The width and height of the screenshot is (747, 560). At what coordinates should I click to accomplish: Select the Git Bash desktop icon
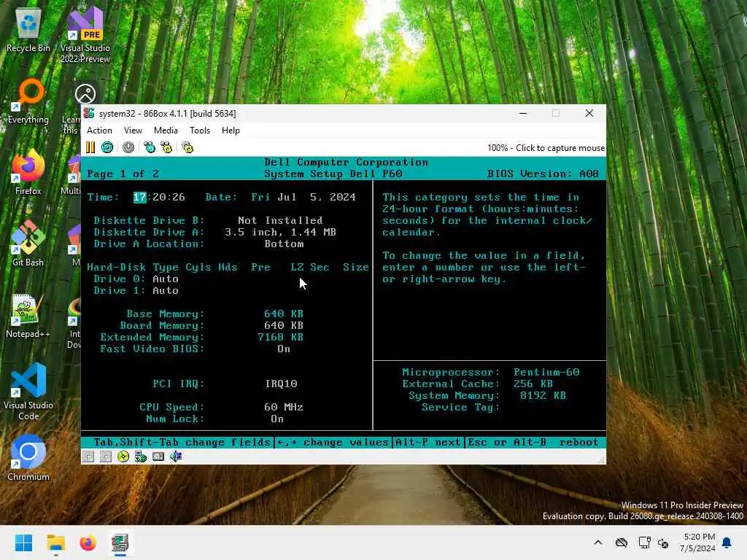(28, 244)
